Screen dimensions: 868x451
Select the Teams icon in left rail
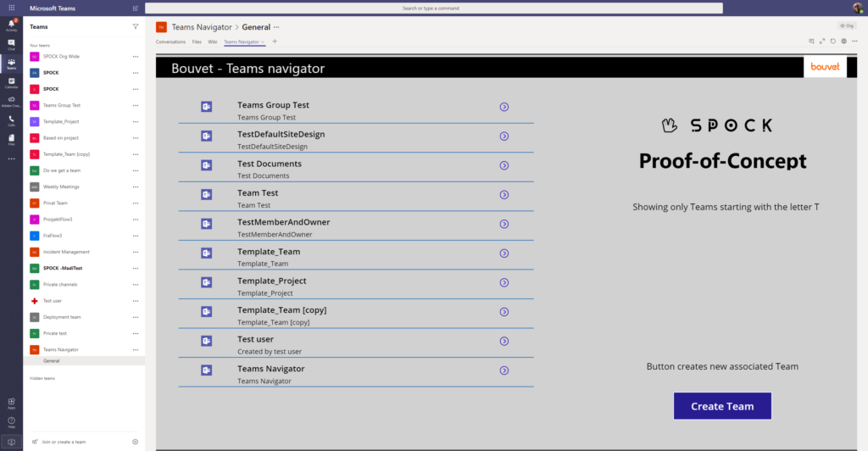pos(11,64)
